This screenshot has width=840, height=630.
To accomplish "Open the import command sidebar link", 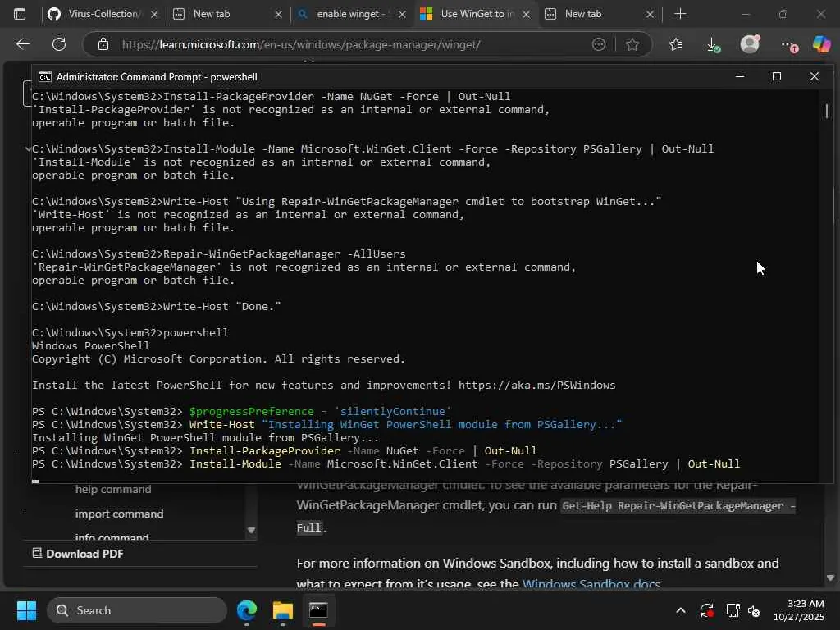I will pos(119,514).
